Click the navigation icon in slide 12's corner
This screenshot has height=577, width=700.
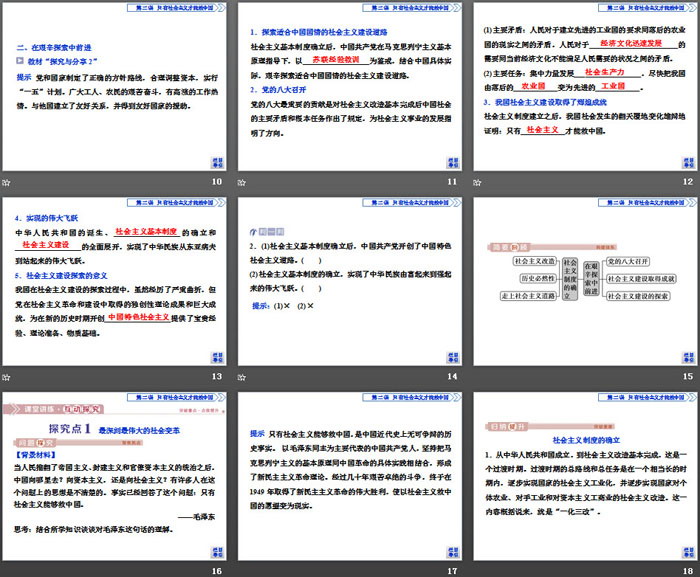[x=688, y=163]
